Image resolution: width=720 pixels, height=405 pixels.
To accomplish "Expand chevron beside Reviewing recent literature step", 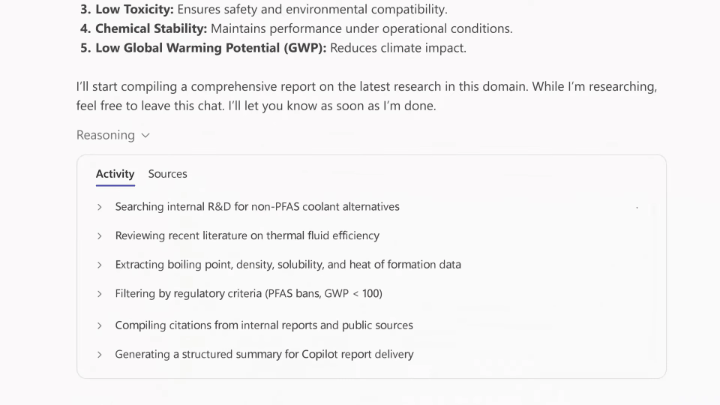I will pyautogui.click(x=99, y=236).
